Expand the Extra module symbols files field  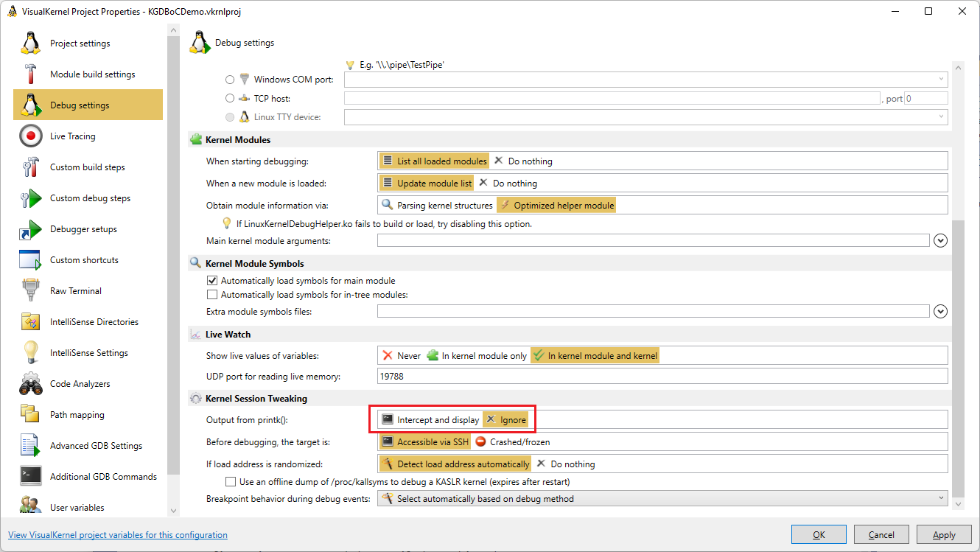pos(940,312)
